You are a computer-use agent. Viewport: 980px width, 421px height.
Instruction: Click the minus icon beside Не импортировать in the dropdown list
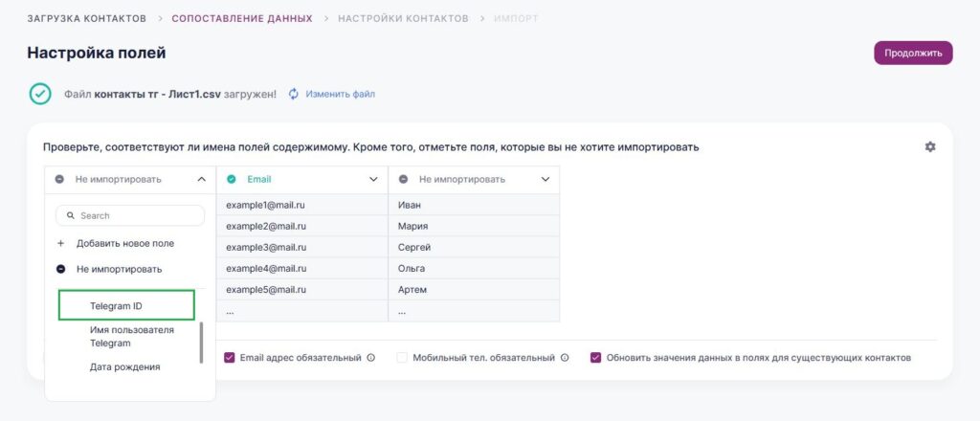(60, 269)
